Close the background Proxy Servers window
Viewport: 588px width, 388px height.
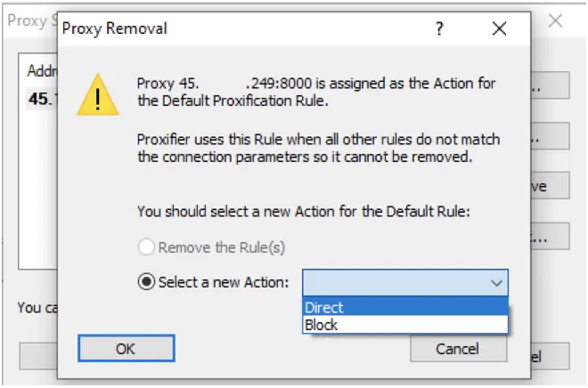pos(555,20)
